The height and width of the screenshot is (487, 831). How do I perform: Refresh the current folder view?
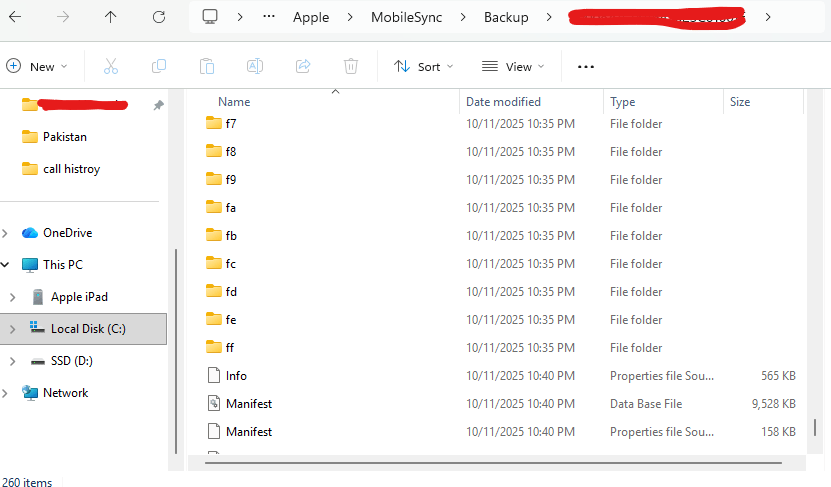pos(159,17)
